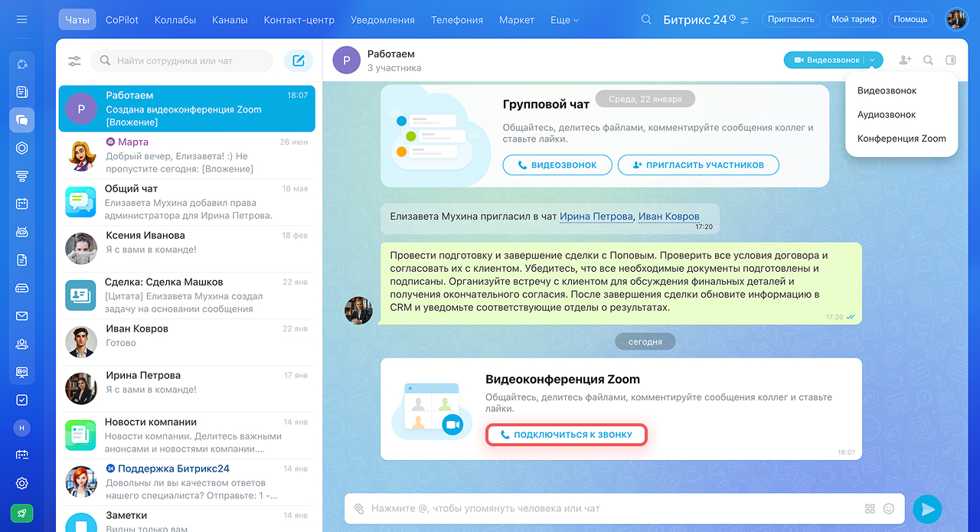Open the emoji smiley picker

coord(889,508)
